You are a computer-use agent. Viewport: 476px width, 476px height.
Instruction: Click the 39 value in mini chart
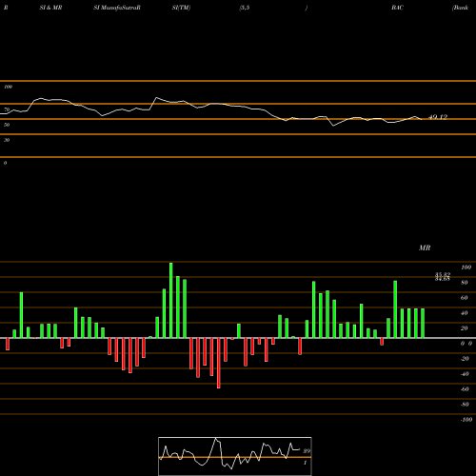tap(307, 451)
